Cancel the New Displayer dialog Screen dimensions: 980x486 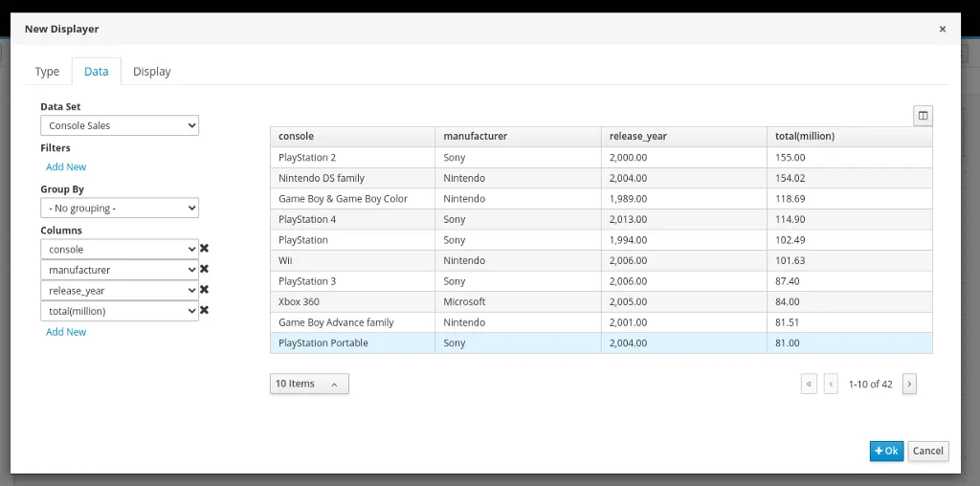[928, 451]
